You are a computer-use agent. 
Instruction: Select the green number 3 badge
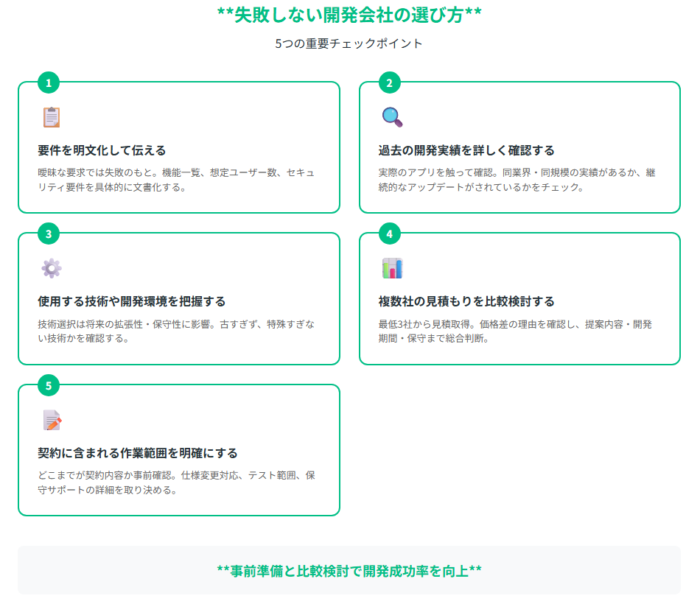pos(49,234)
